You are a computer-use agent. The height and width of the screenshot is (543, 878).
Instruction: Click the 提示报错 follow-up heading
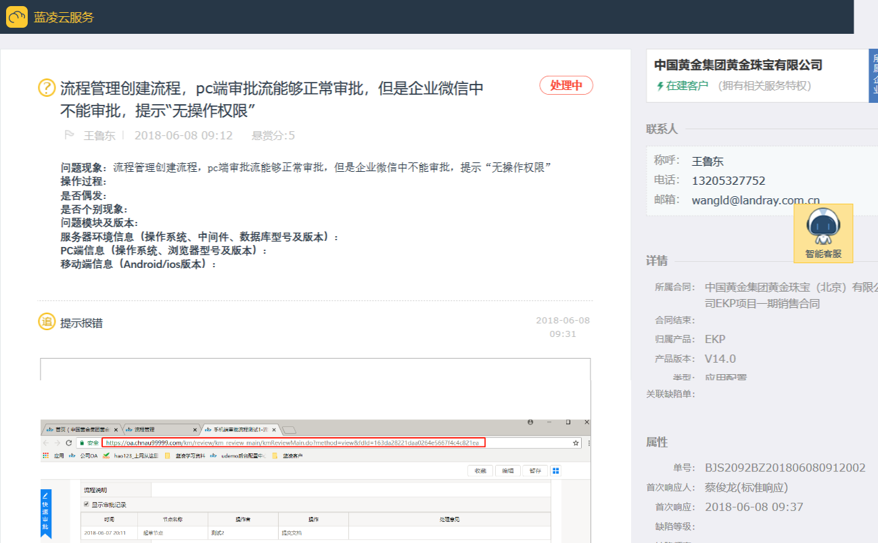tap(81, 323)
